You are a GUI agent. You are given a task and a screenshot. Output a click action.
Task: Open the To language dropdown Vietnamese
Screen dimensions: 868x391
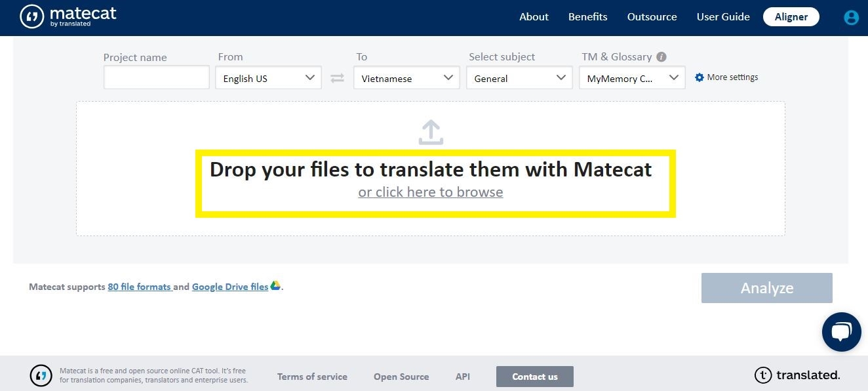coord(406,78)
